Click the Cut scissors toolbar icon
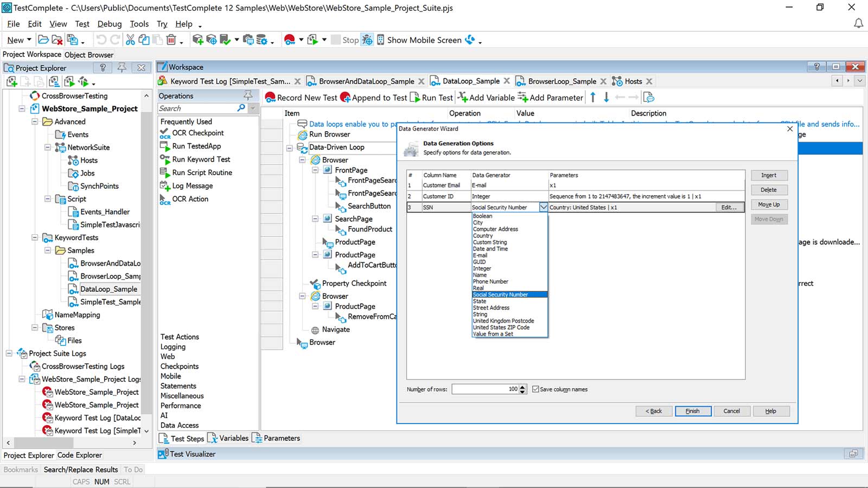Viewport: 868px width, 488px height. 130,40
